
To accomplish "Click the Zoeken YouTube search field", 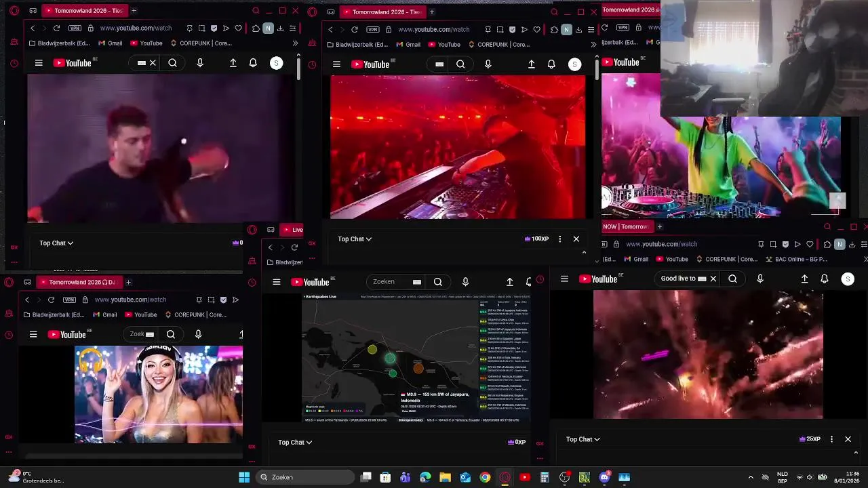I will tap(397, 282).
